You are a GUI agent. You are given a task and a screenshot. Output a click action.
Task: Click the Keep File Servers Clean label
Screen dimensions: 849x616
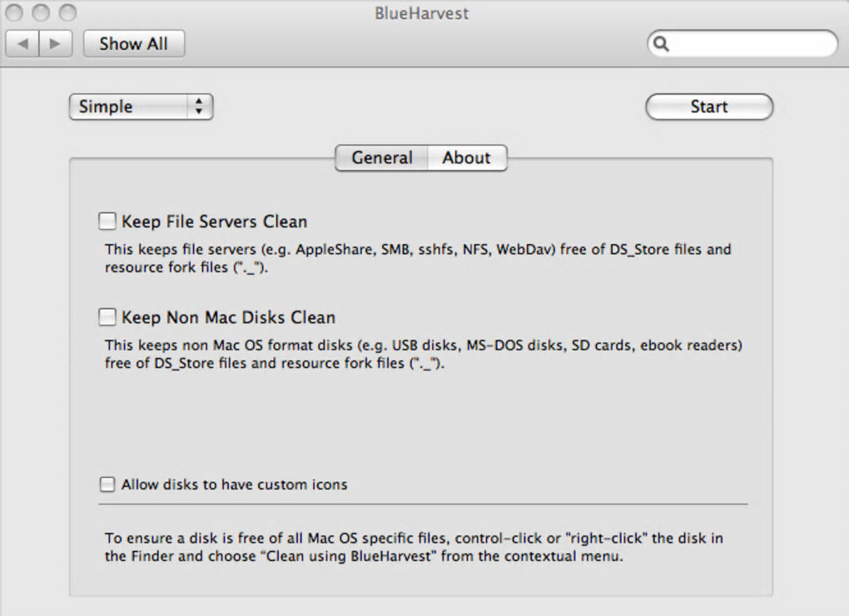[x=215, y=221]
